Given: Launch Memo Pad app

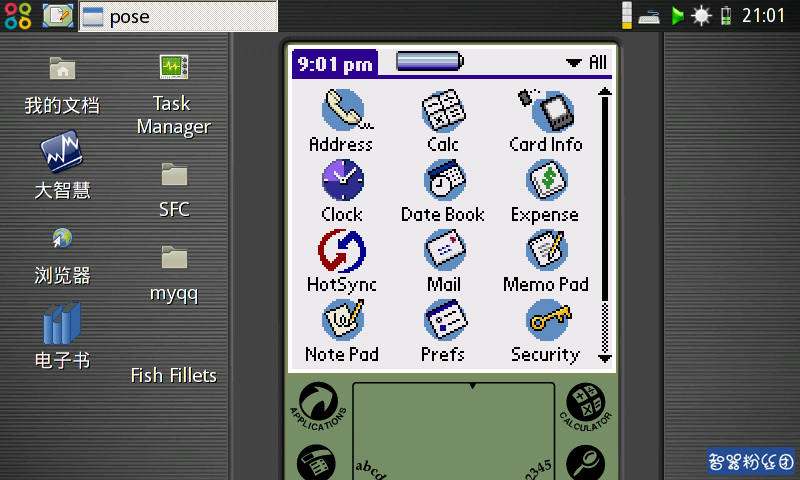Looking at the screenshot, I should [546, 261].
